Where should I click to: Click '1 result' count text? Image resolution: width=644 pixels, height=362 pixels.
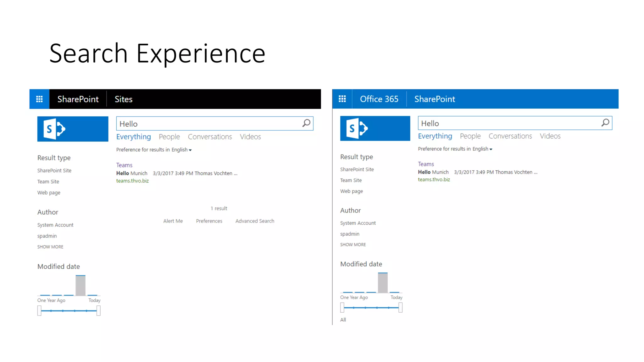click(x=219, y=208)
